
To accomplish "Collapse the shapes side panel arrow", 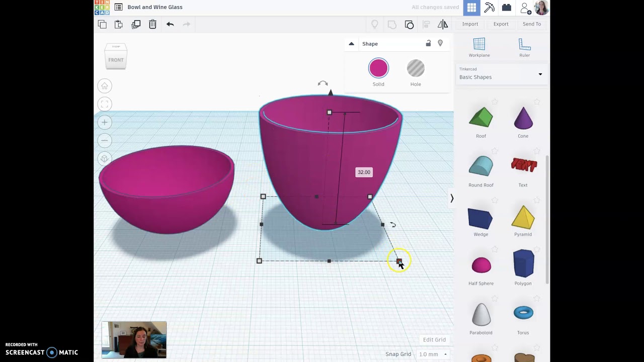I will coord(452,199).
